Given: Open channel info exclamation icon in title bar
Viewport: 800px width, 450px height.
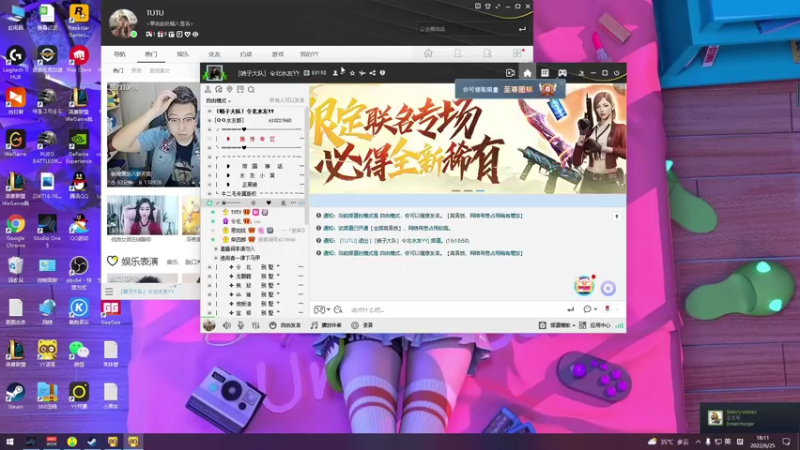Looking at the screenshot, I should (382, 73).
